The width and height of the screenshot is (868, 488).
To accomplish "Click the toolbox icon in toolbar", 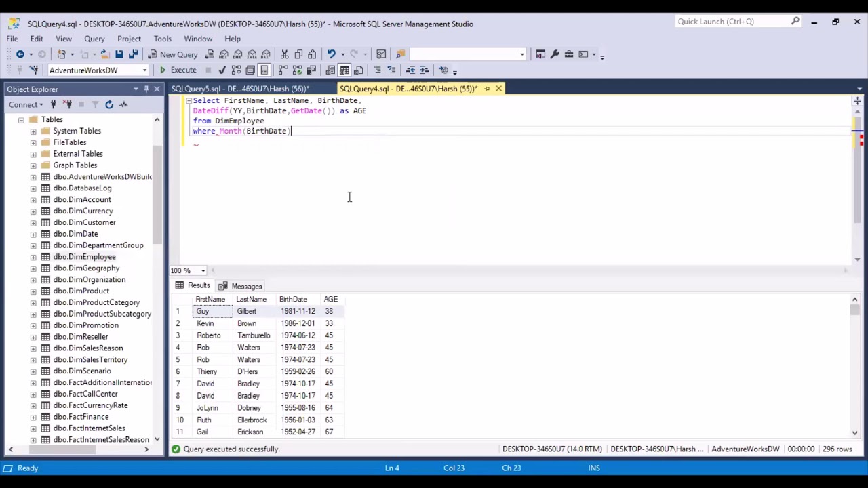I will (x=569, y=54).
